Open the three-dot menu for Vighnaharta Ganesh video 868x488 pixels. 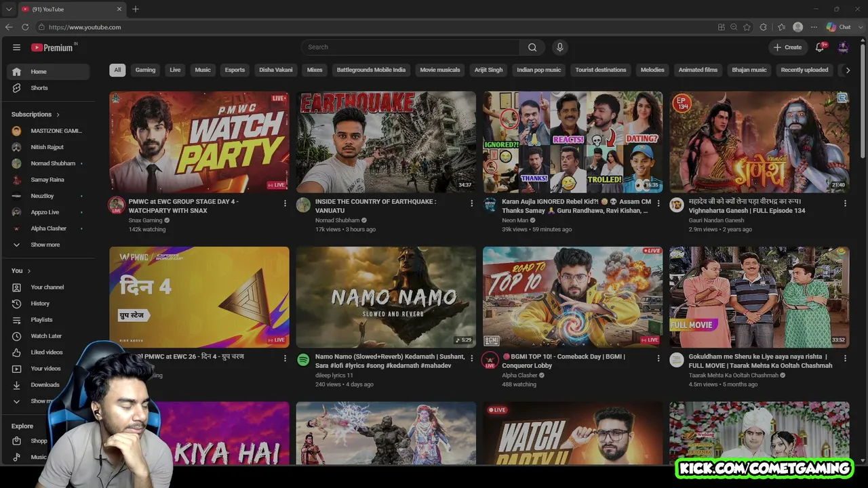point(845,203)
